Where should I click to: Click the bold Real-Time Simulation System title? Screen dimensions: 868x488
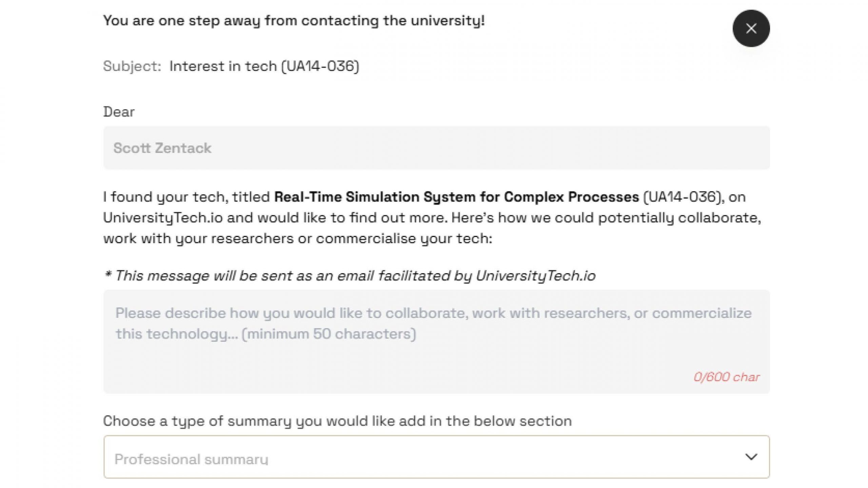pyautogui.click(x=456, y=197)
